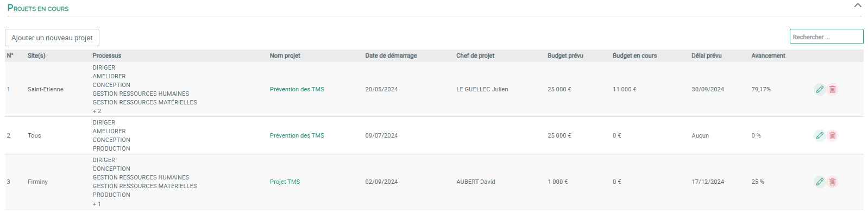Edit the Firminy project with pencil icon

tap(820, 182)
